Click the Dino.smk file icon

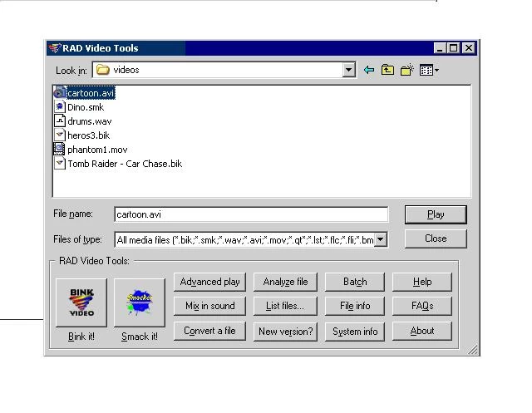60,107
